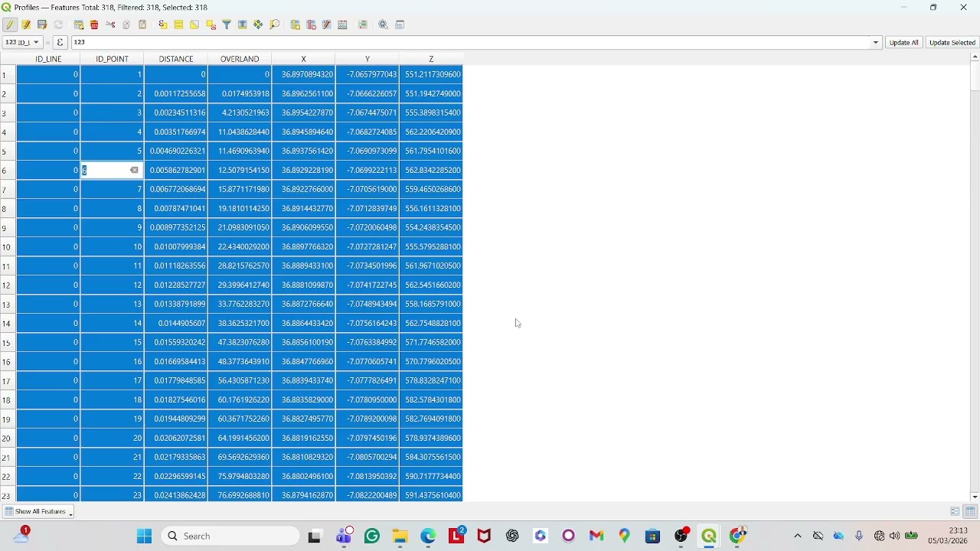Click DISTANCE cell 0.01118263556
Screen dimensions: 980x551
176,266
